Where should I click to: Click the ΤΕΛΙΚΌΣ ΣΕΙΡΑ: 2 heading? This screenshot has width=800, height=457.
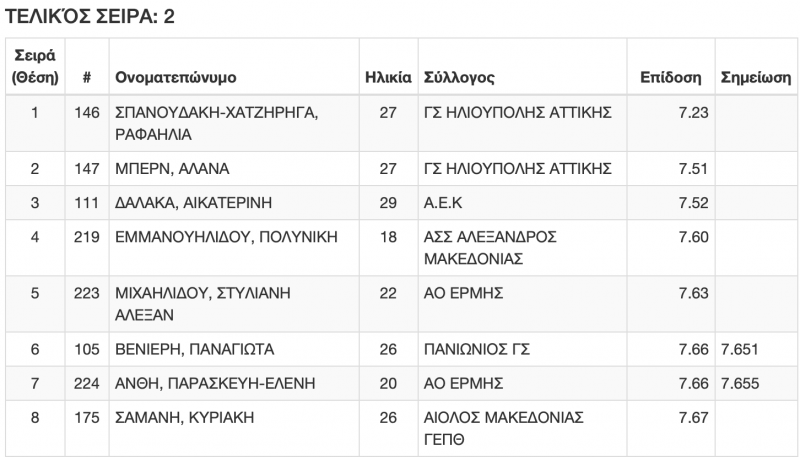point(91,16)
